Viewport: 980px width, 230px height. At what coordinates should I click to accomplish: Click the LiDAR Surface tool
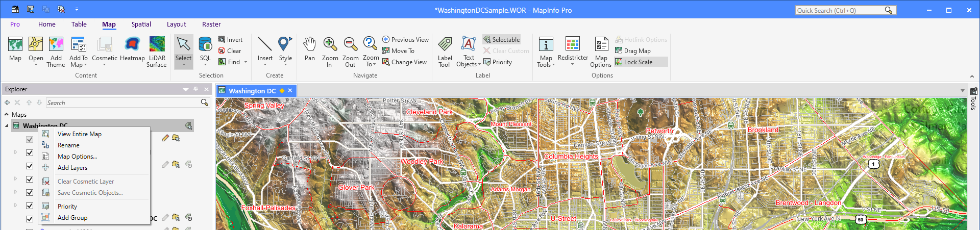(x=157, y=51)
